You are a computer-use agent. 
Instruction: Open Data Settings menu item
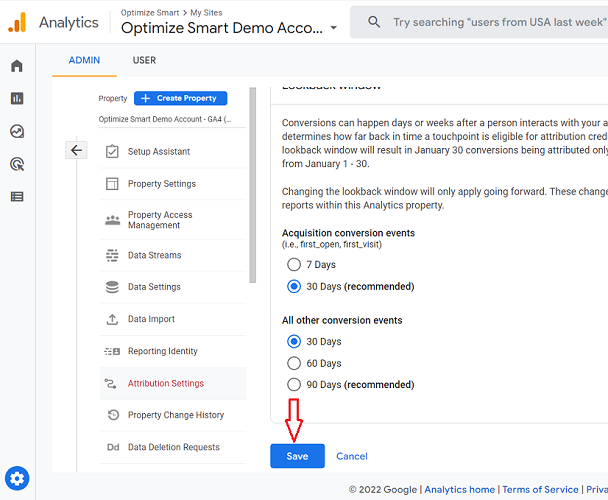(x=173, y=287)
